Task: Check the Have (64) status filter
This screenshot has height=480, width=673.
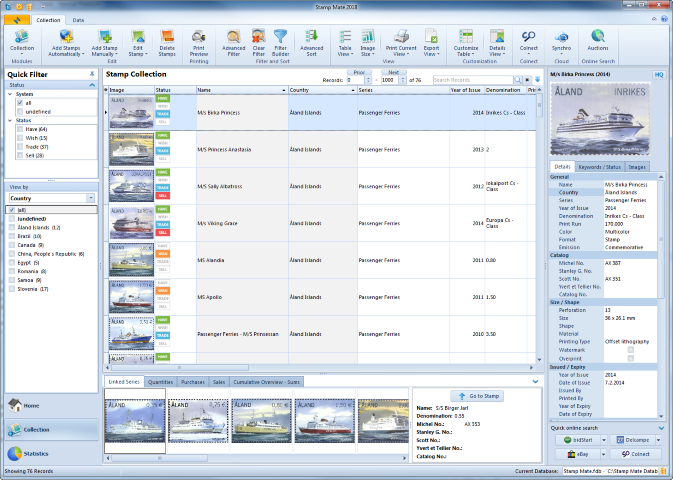Action: click(x=19, y=129)
